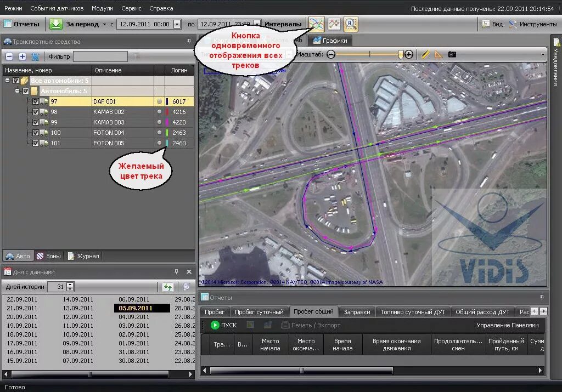Toggle checkbox for Все автомобили group
Viewport: 562px width, 392px height.
(x=16, y=81)
